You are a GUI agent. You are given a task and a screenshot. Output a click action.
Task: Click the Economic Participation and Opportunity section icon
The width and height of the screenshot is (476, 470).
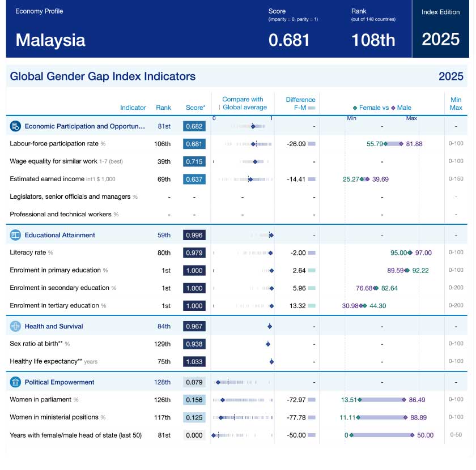coord(15,126)
